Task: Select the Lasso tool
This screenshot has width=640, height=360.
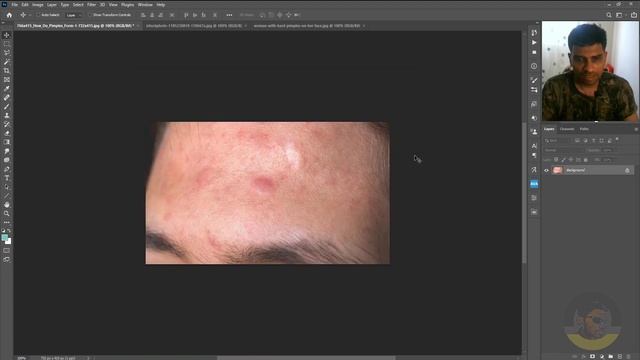Action: tap(7, 53)
